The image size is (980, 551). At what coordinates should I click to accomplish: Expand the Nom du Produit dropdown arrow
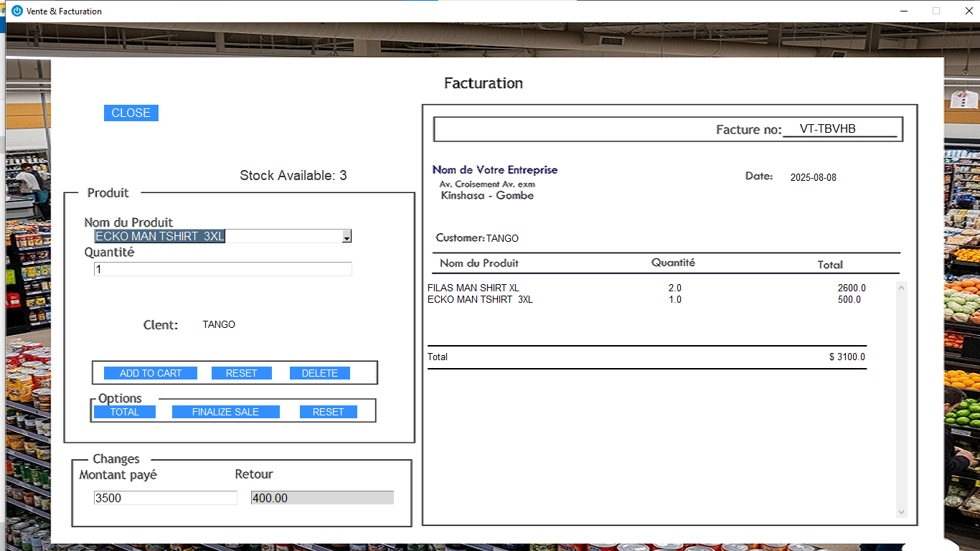347,237
